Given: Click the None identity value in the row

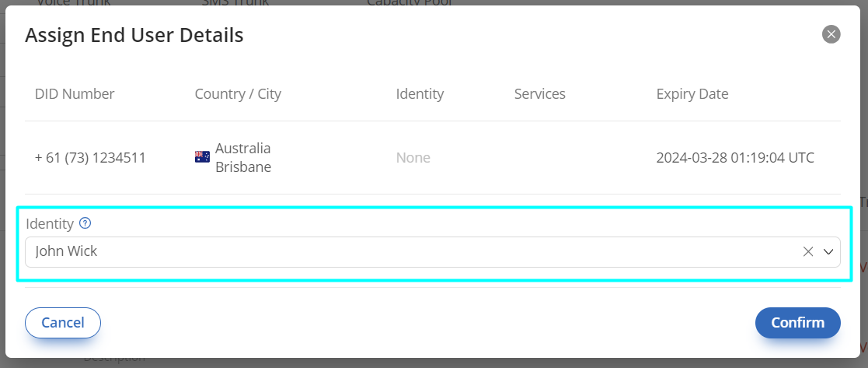Looking at the screenshot, I should click(x=413, y=158).
